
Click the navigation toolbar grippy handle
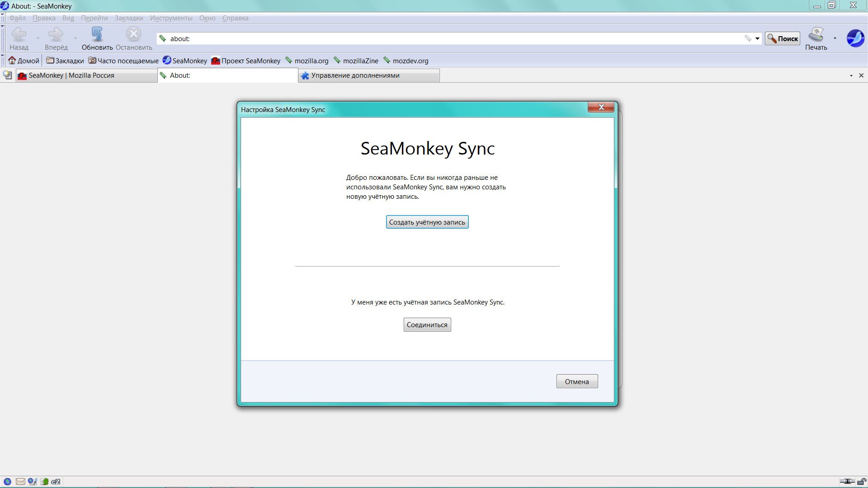pyautogui.click(x=3, y=38)
